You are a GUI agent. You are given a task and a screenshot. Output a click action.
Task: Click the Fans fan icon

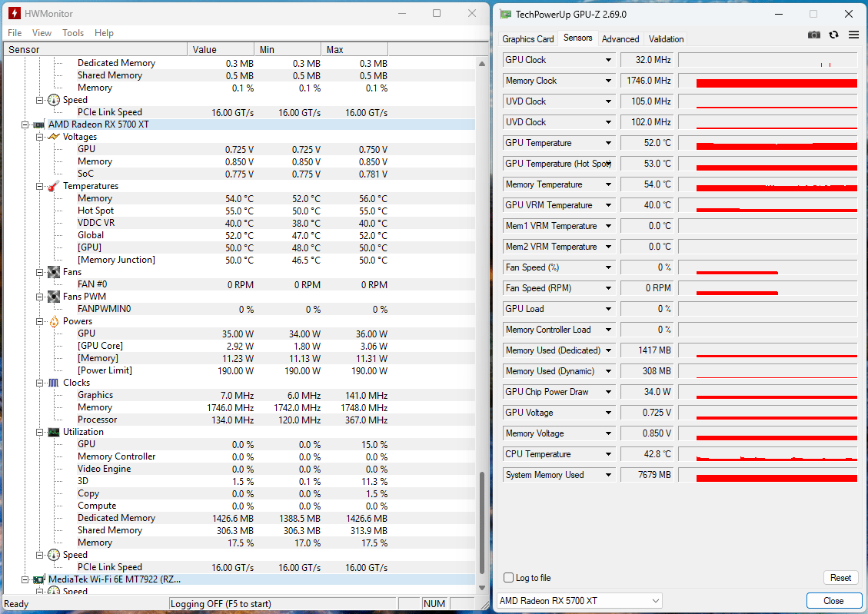point(54,271)
